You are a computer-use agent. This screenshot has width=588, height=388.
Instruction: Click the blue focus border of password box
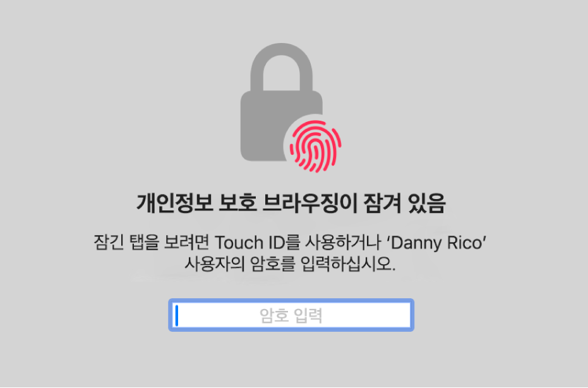coord(291,300)
